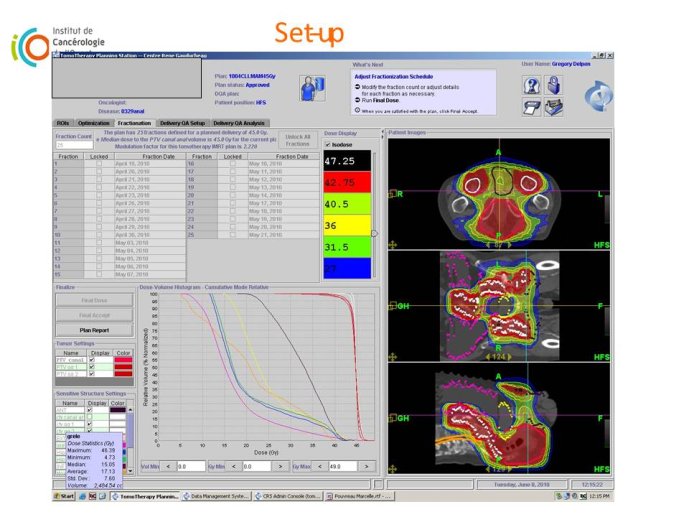Click previous slice arrow left of 124
This screenshot has height=517, width=689.
point(488,357)
